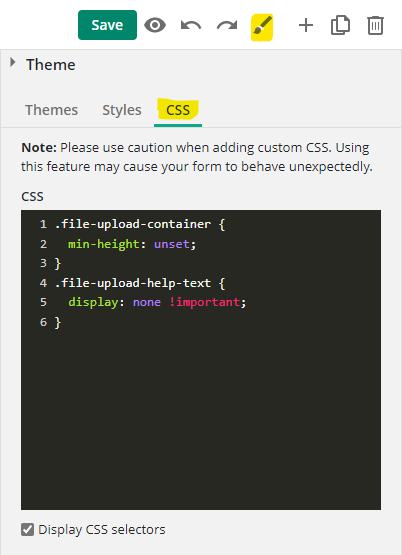This screenshot has width=402, height=555.
Task: Preview the form with eye icon
Action: pos(155,25)
